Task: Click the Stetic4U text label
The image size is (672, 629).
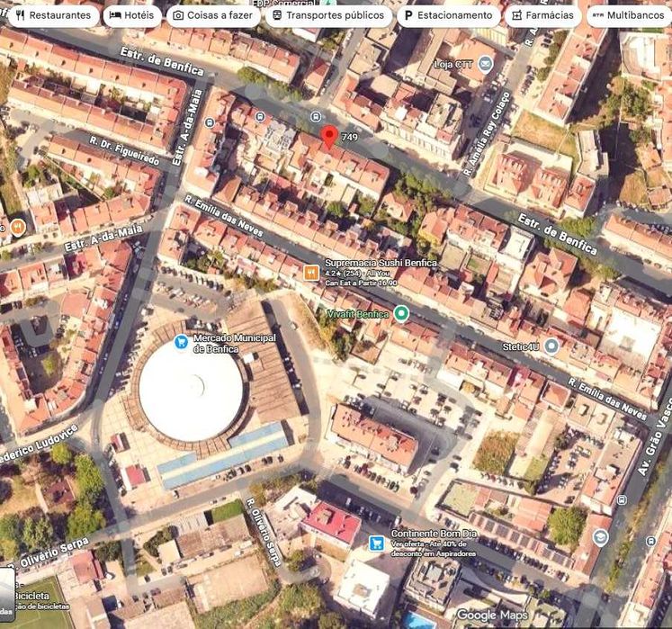Action: (521, 346)
